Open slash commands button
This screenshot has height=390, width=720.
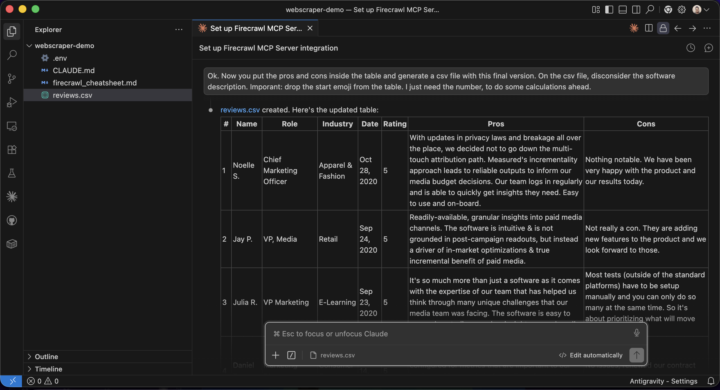click(x=291, y=355)
